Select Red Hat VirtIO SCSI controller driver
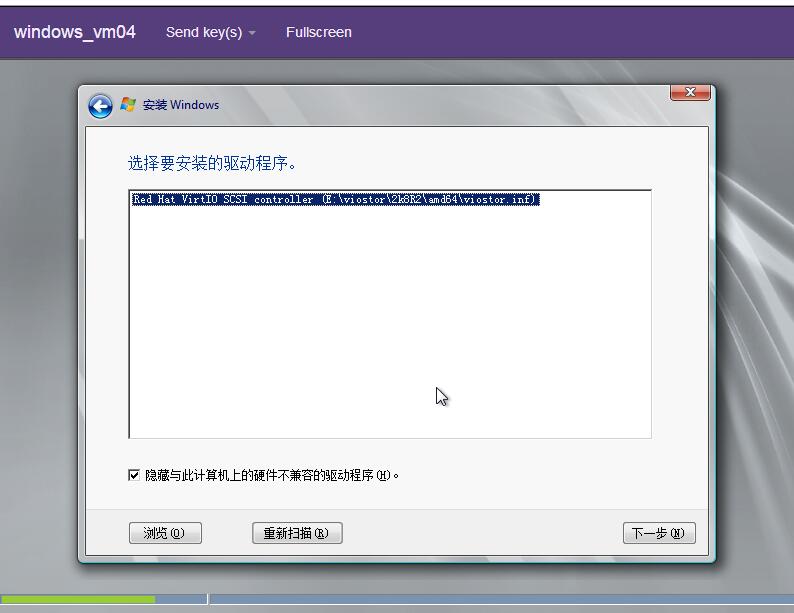This screenshot has width=794, height=613. [x=335, y=199]
